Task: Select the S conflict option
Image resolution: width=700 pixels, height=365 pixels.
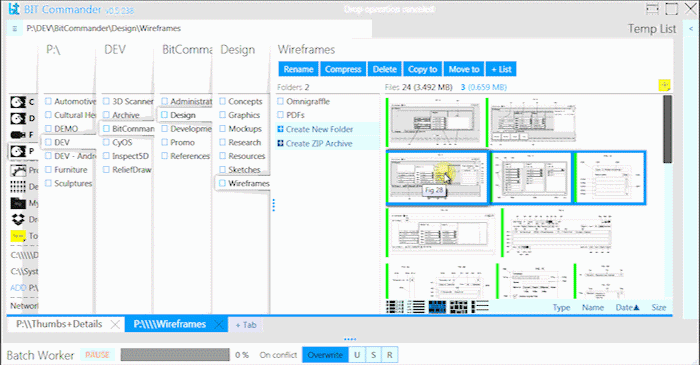Action: point(373,355)
